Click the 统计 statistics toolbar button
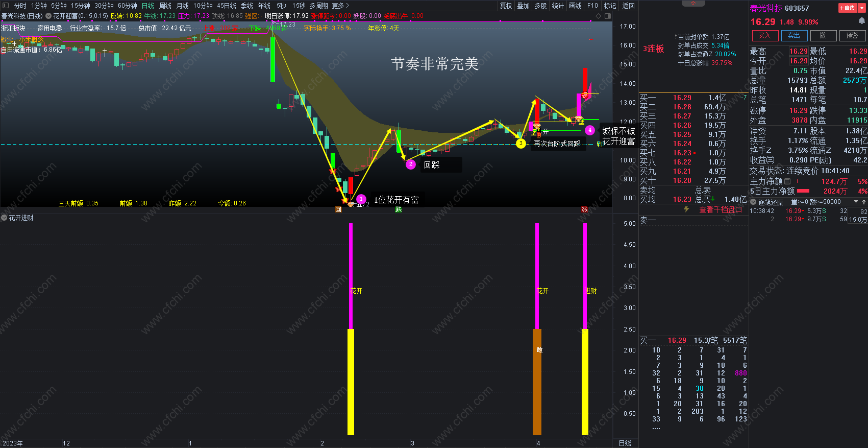The height and width of the screenshot is (448, 868). coord(558,6)
